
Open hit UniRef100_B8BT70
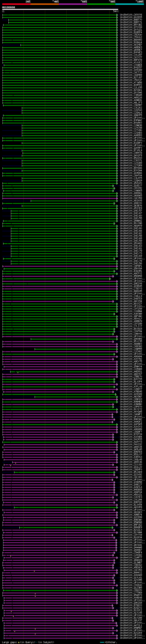pos(131,20)
